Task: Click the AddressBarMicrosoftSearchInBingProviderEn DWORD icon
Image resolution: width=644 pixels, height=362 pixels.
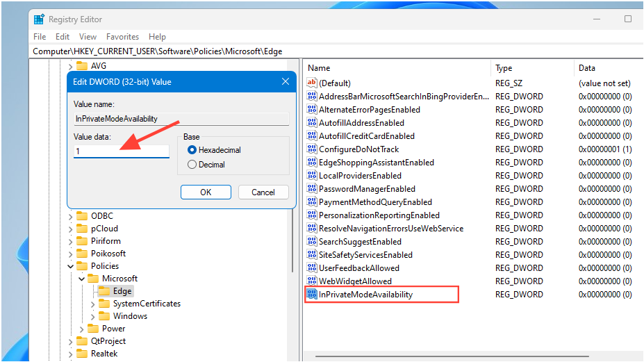Action: [x=312, y=96]
